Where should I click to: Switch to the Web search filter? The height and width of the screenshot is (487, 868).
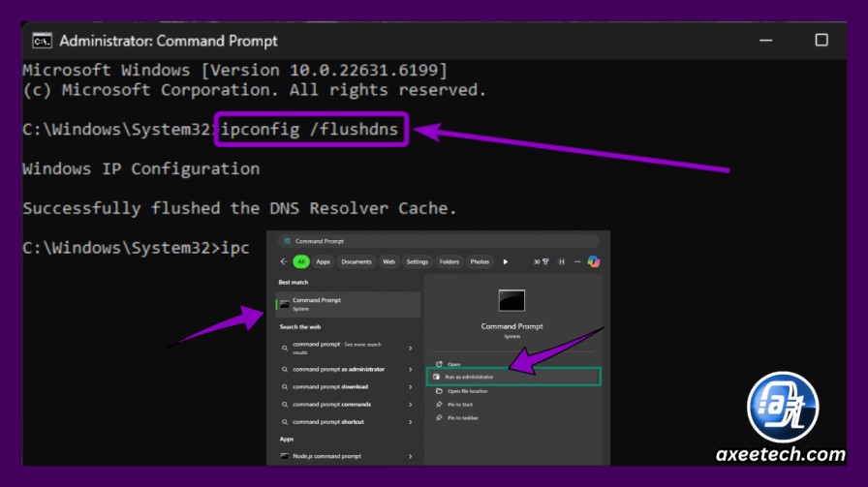(389, 261)
